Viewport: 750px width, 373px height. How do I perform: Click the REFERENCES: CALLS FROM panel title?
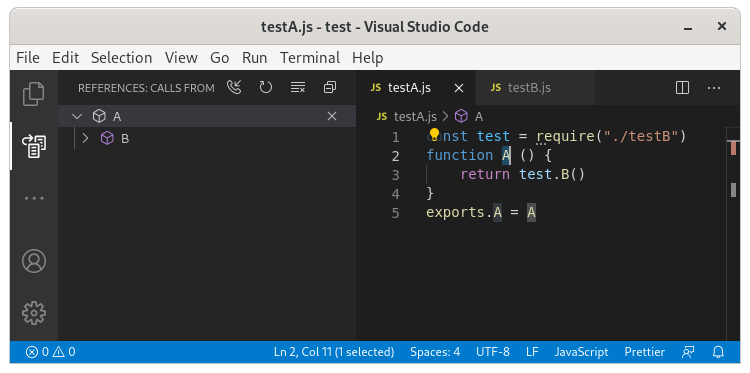click(x=146, y=88)
